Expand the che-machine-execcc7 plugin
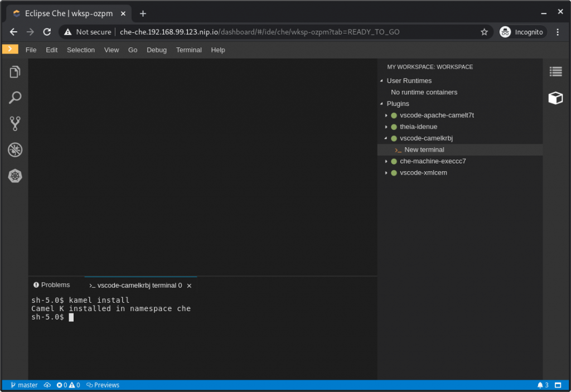Image resolution: width=571 pixels, height=392 pixels. [x=386, y=161]
